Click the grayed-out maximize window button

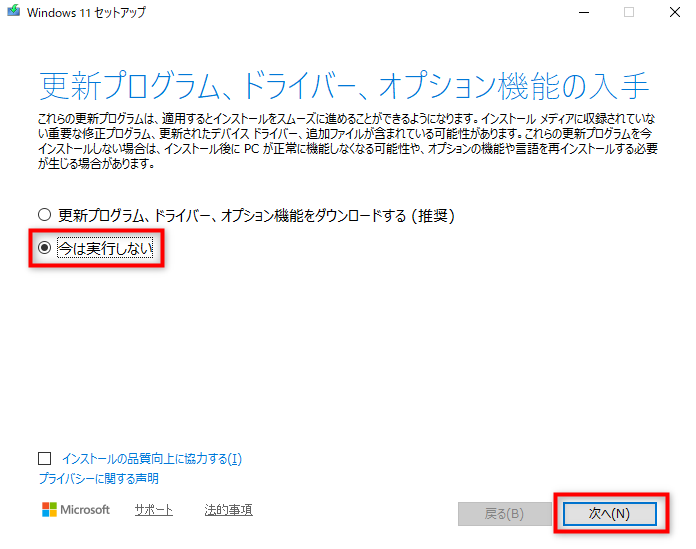point(629,13)
